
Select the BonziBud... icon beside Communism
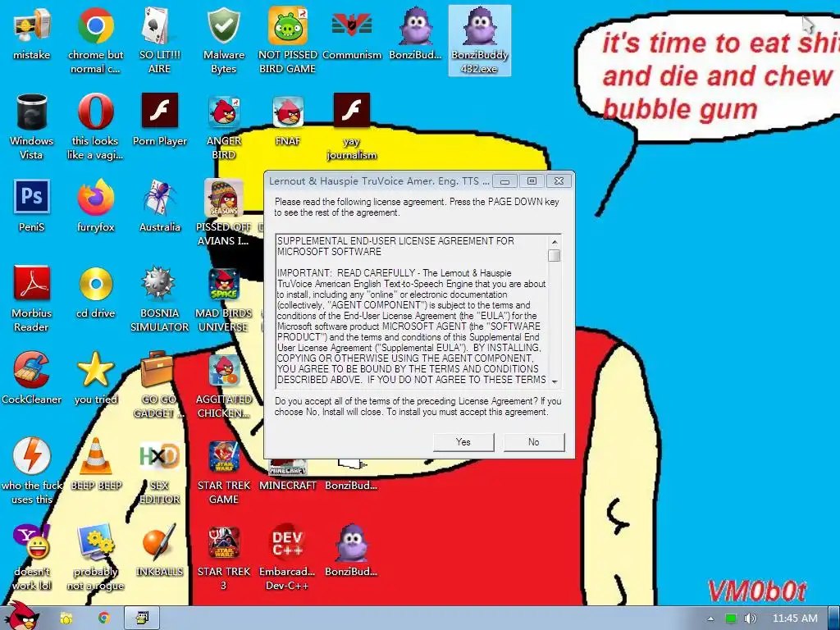click(x=416, y=34)
